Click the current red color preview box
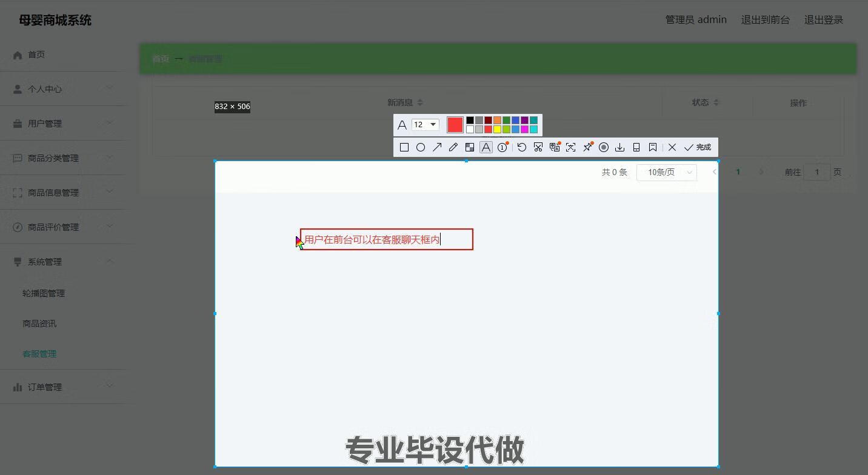 pyautogui.click(x=455, y=125)
